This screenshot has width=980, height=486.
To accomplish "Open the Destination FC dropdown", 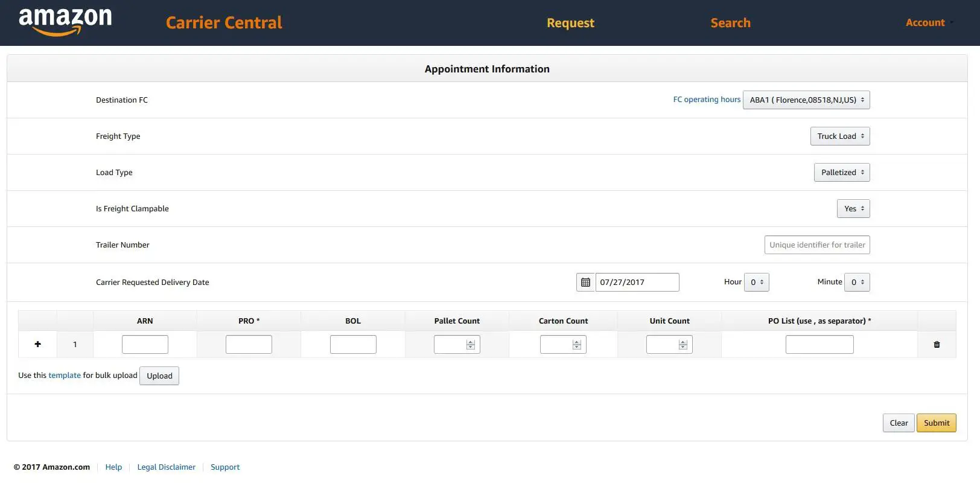I will click(806, 100).
